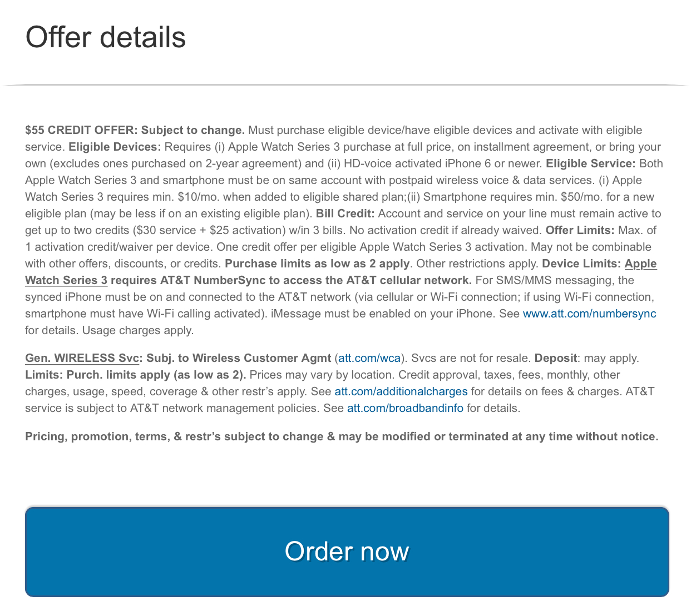Click the Purchase limits as low as 2 apply text
The image size is (691, 616).
coord(317,264)
